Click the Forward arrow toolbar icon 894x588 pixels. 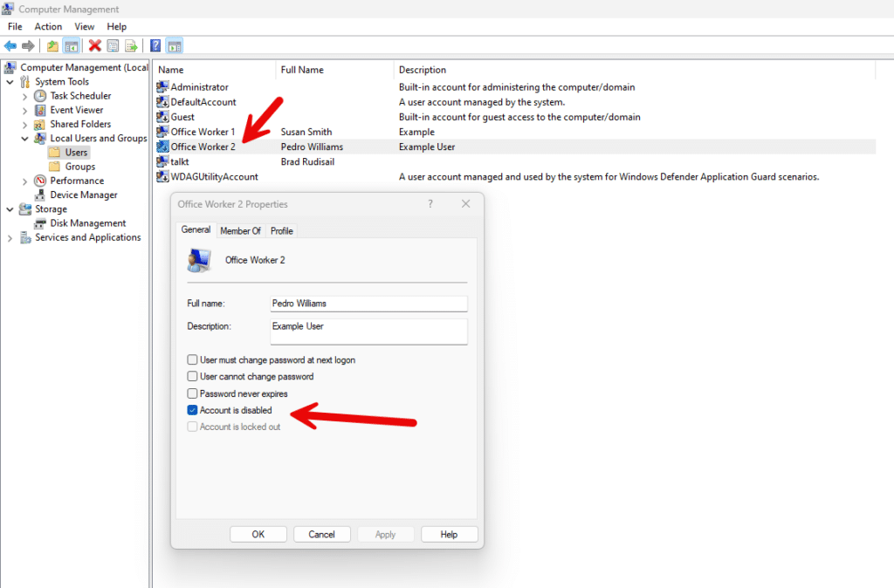28,46
